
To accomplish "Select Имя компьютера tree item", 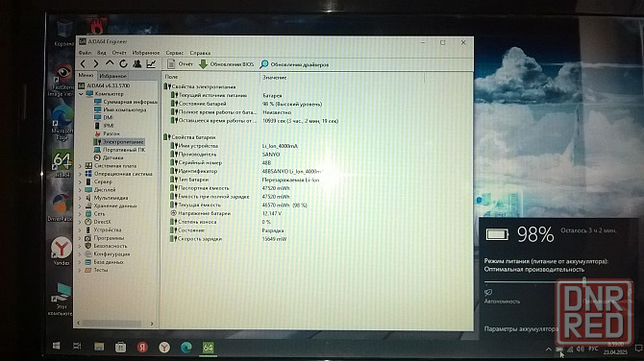I will 120,109.
